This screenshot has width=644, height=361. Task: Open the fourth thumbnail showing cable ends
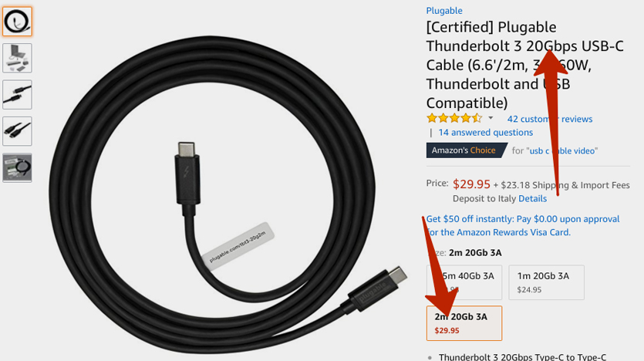coord(17,131)
